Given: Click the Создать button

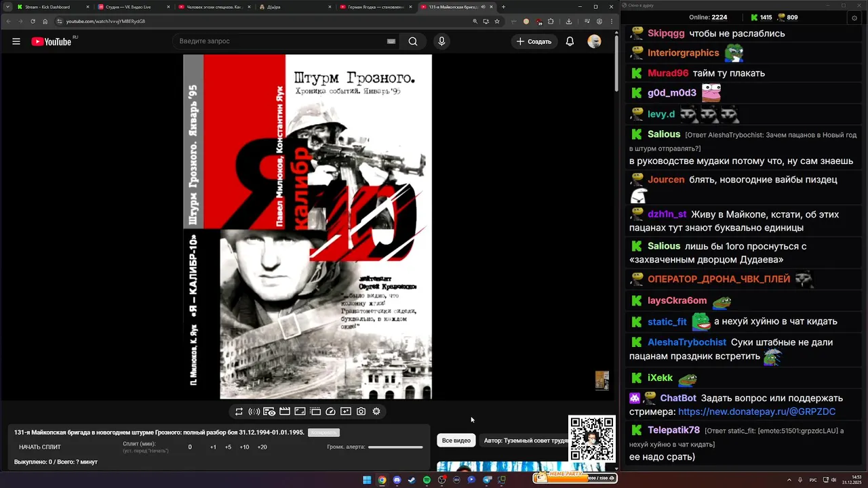Looking at the screenshot, I should 534,41.
